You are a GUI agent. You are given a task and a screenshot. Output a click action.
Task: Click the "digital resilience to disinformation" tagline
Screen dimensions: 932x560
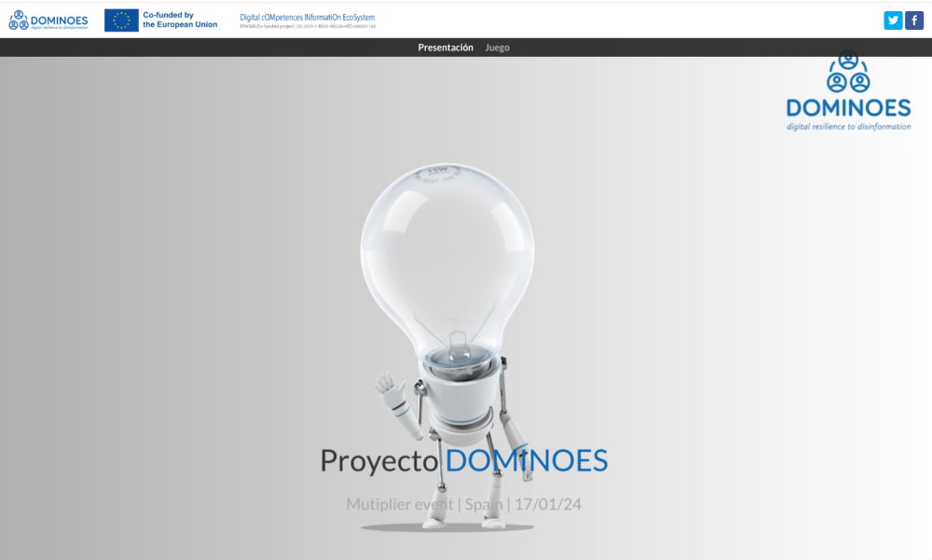pos(848,127)
